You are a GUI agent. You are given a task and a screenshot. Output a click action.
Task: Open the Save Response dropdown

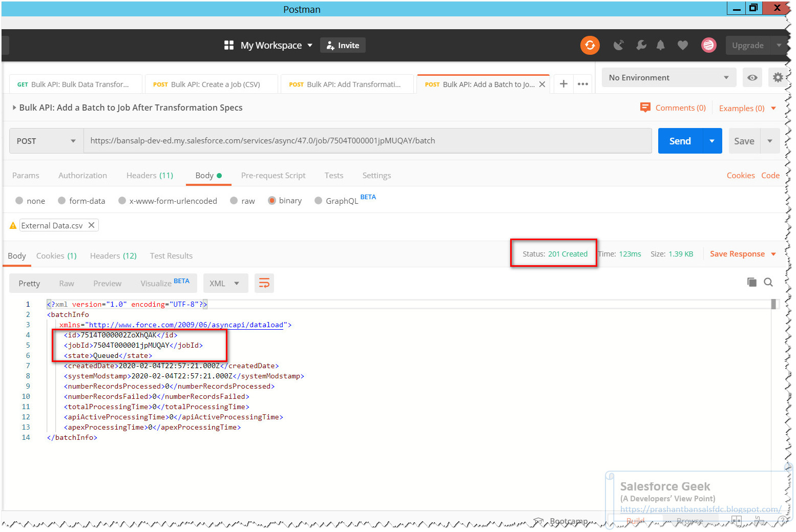(743, 254)
